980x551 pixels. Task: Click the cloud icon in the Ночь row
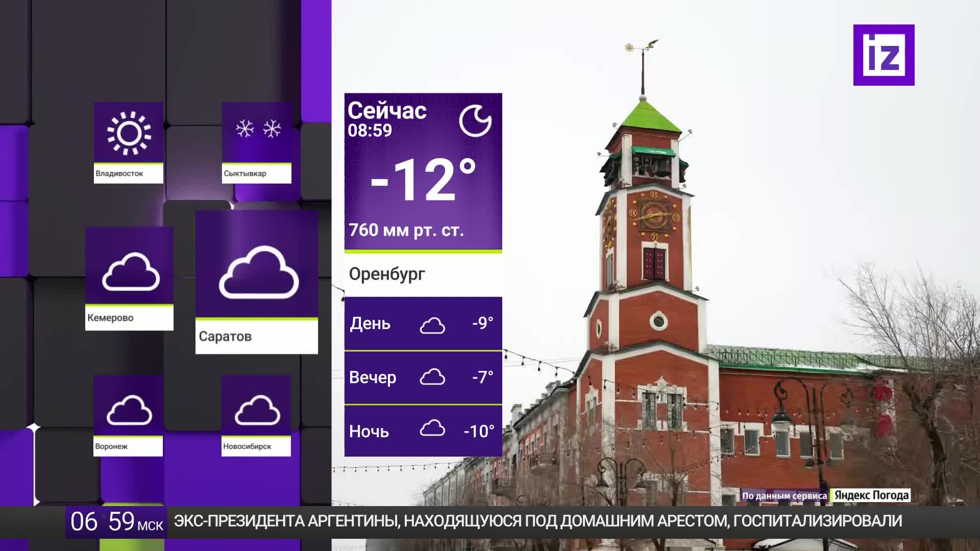click(x=432, y=429)
